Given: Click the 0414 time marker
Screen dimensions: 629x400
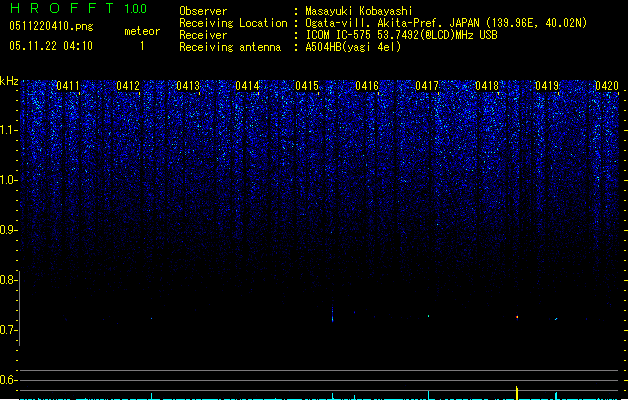Looking at the screenshot, I should (x=247, y=86).
